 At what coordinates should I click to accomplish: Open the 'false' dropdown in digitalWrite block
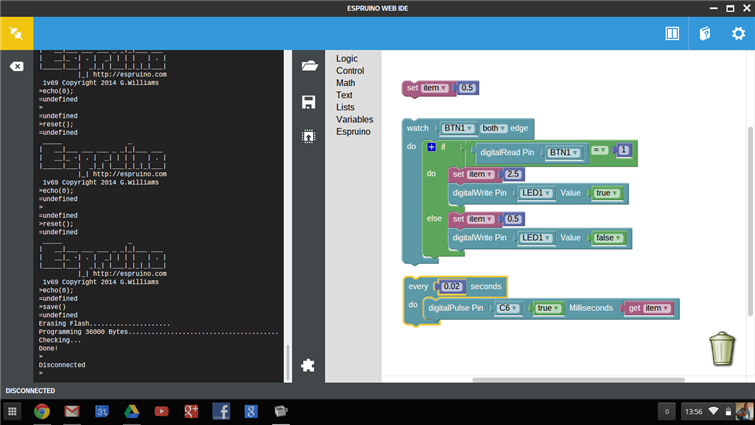pyautogui.click(x=609, y=238)
